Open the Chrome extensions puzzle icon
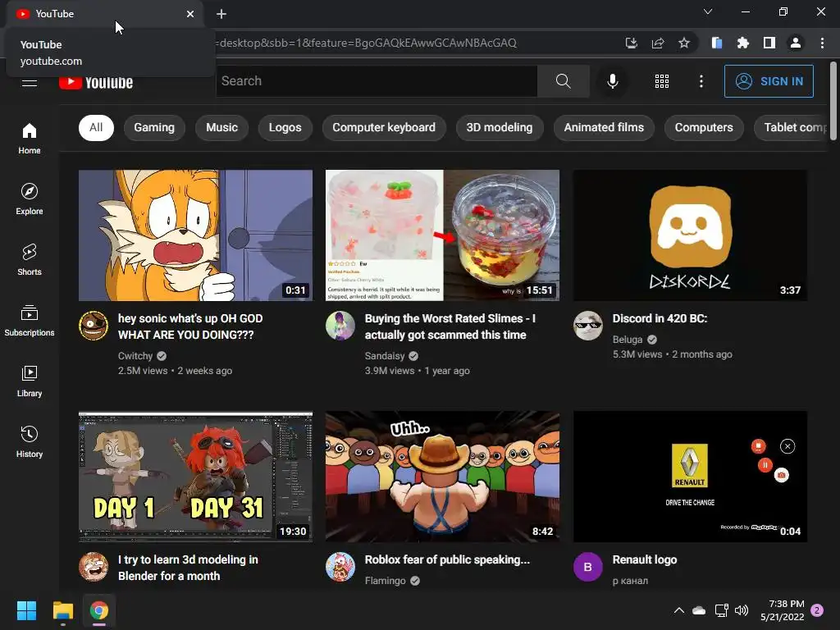 pos(743,43)
